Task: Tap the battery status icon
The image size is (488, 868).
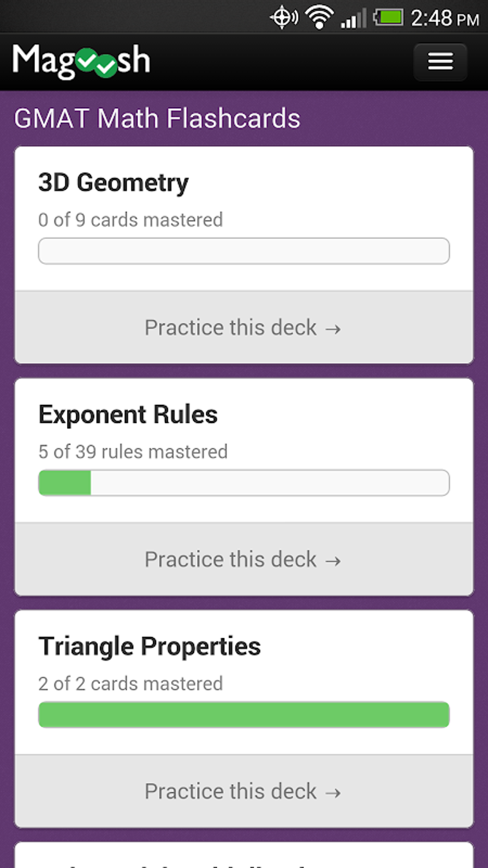Action: 388,18
